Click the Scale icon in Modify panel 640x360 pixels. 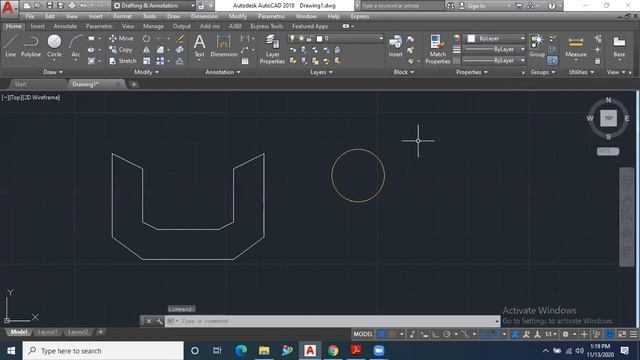pyautogui.click(x=147, y=61)
